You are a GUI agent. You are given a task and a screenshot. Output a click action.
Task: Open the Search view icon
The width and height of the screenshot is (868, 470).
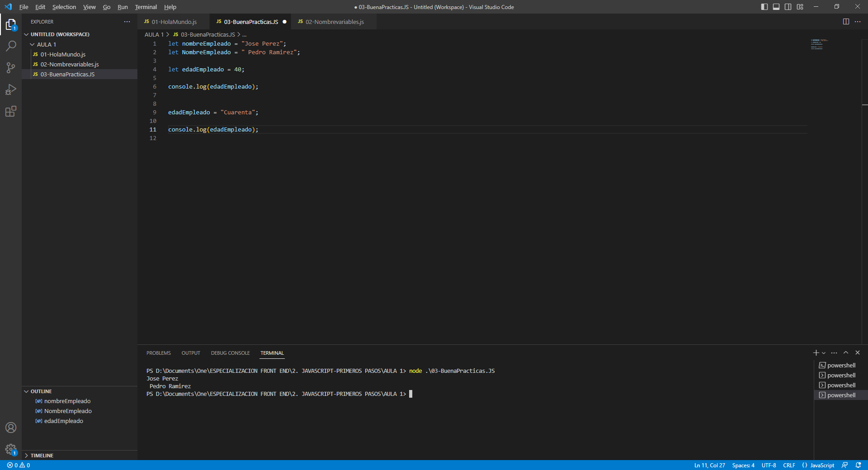11,46
